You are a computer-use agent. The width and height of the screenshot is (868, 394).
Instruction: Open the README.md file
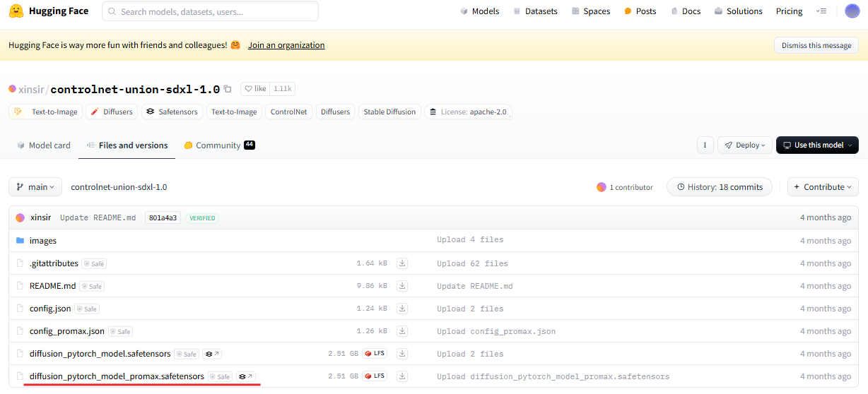click(x=52, y=286)
